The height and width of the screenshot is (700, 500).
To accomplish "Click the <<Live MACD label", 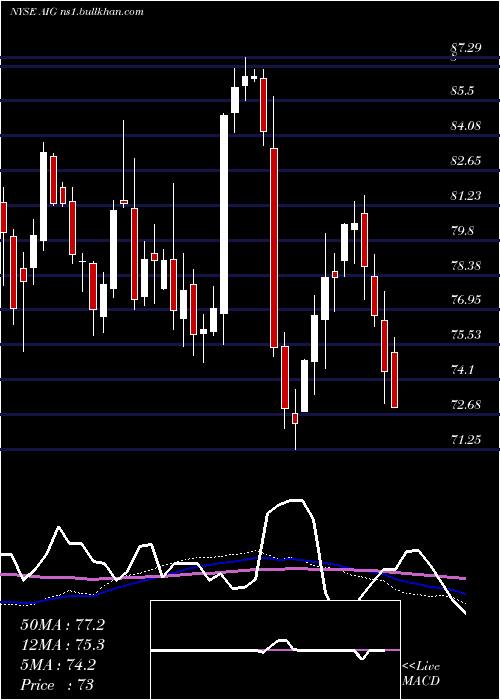I will click(x=421, y=674).
